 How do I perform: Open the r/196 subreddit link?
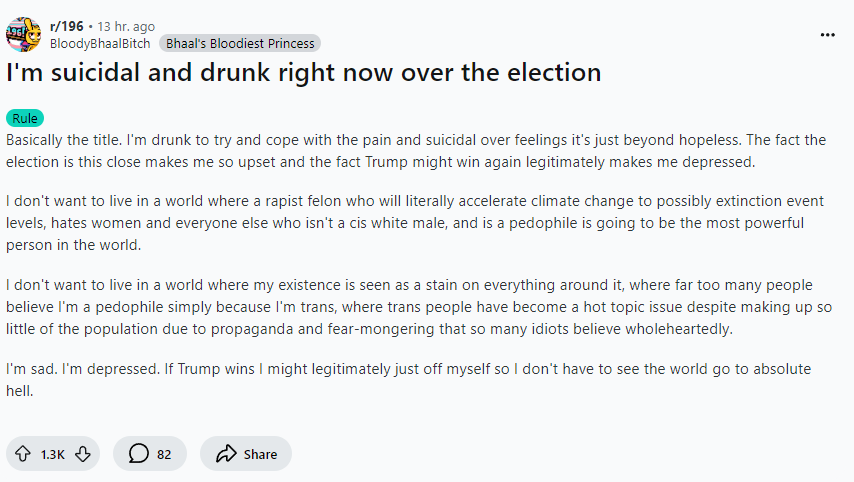(66, 25)
